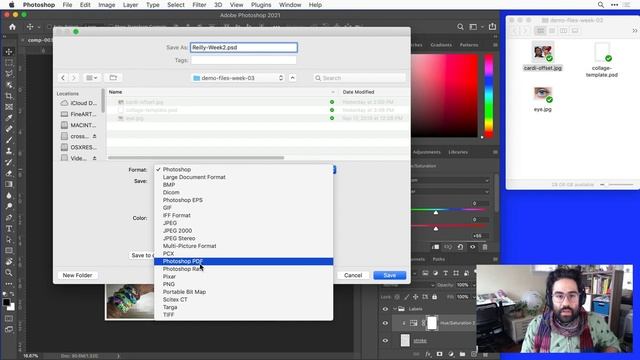Select the Zoom tool in the toolbar

click(x=9, y=273)
